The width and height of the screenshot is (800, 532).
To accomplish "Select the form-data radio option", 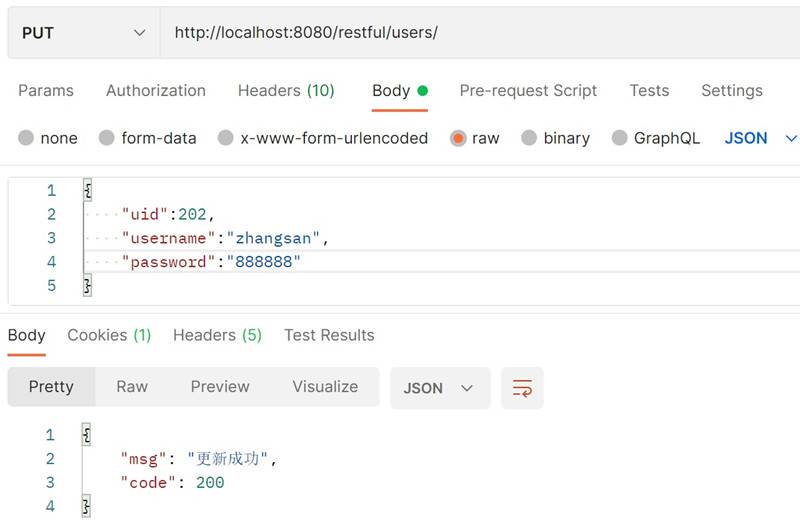I will tap(107, 138).
